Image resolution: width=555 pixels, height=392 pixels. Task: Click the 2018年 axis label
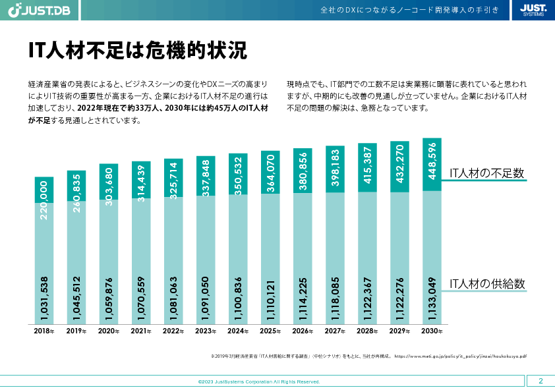click(x=44, y=331)
